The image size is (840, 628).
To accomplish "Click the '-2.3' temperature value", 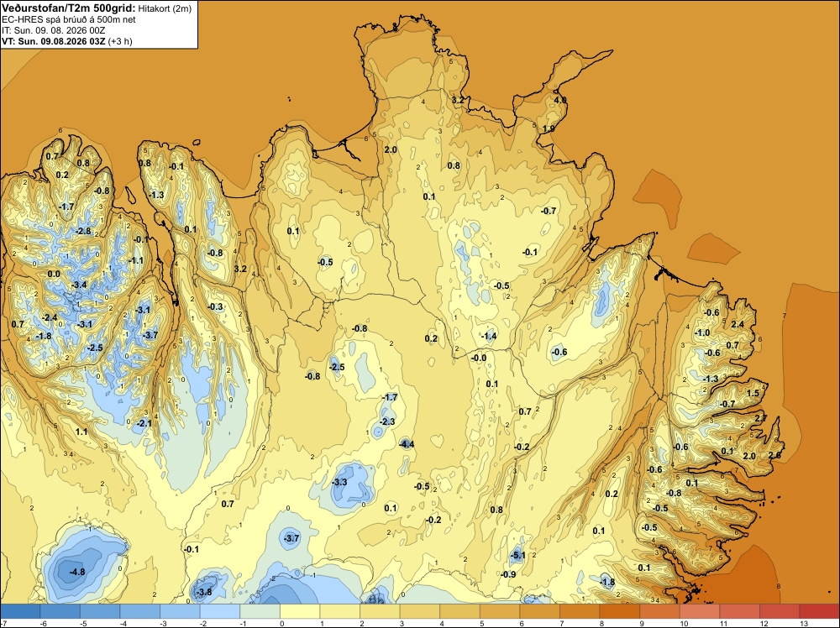I will (387, 421).
